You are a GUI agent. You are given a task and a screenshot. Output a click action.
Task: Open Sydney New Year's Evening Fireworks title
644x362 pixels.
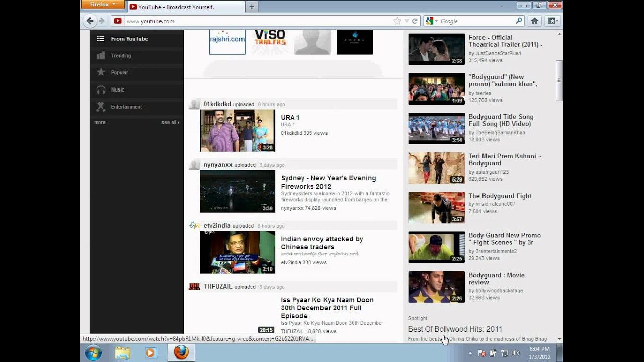329,183
